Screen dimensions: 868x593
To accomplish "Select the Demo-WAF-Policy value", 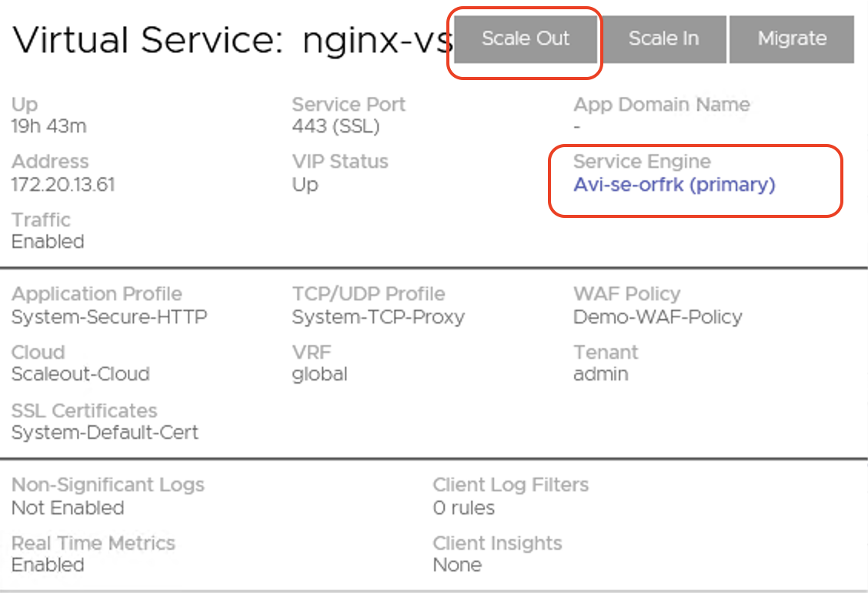I will (658, 317).
